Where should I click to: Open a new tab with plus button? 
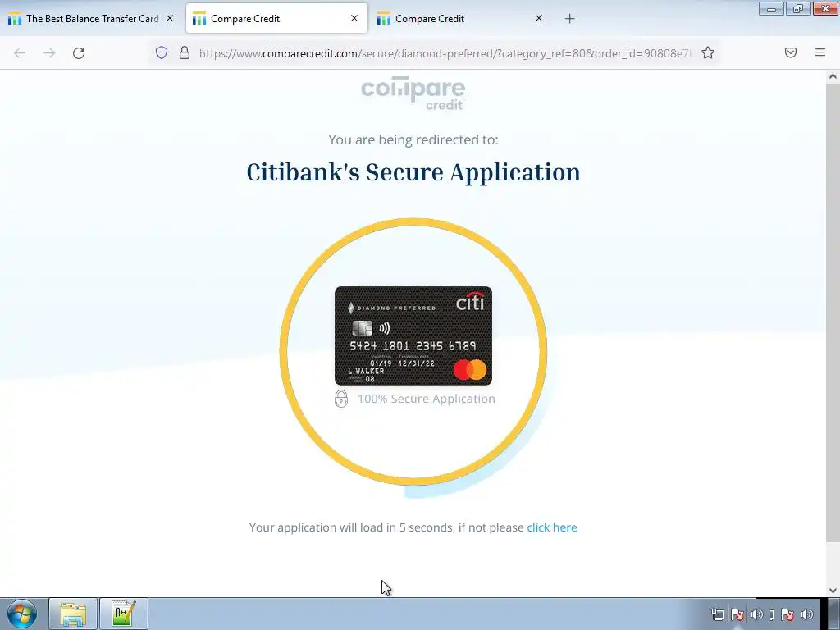click(x=569, y=19)
